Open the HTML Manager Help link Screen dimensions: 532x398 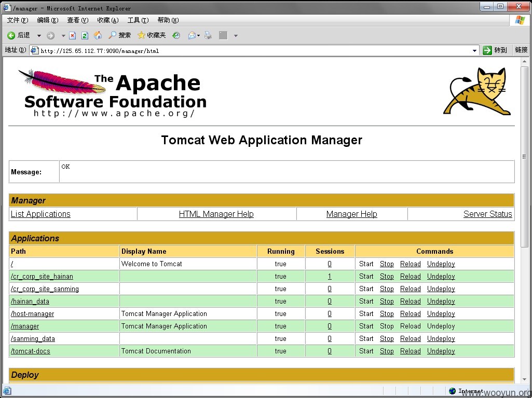click(216, 214)
